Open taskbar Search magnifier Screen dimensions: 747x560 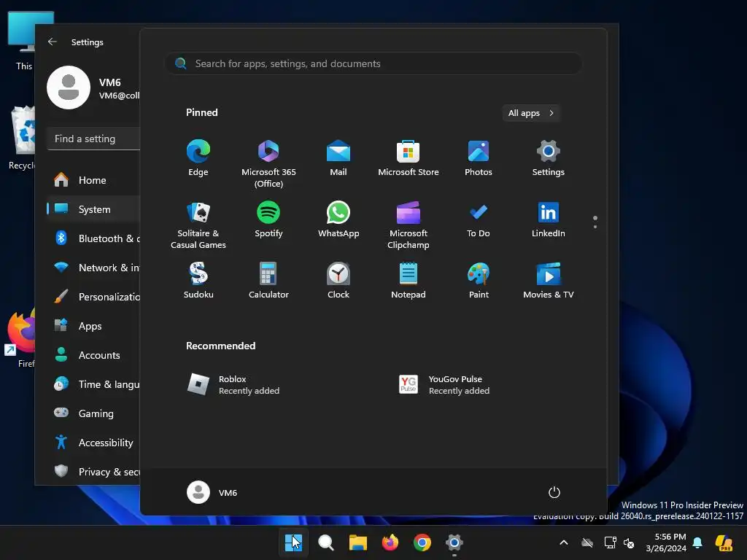[326, 542]
